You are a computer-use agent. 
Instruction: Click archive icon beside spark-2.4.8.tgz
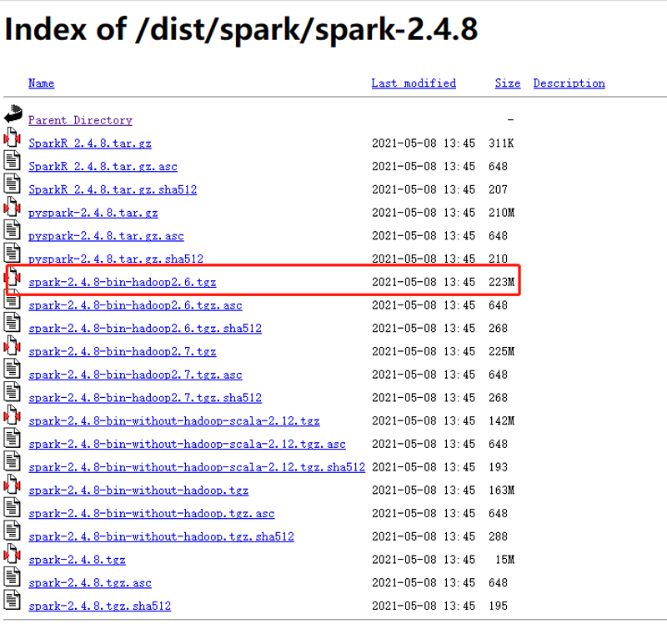pos(13,553)
